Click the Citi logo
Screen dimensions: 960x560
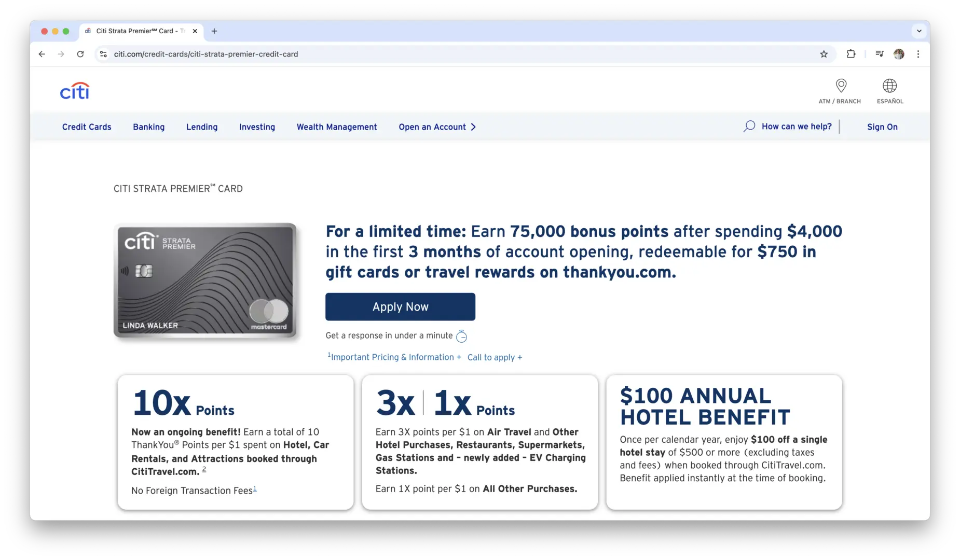pyautogui.click(x=75, y=91)
